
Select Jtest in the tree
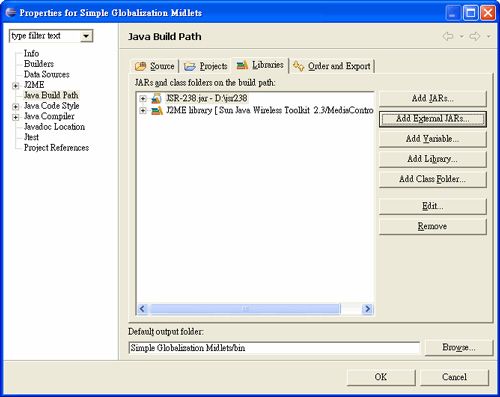tap(31, 137)
